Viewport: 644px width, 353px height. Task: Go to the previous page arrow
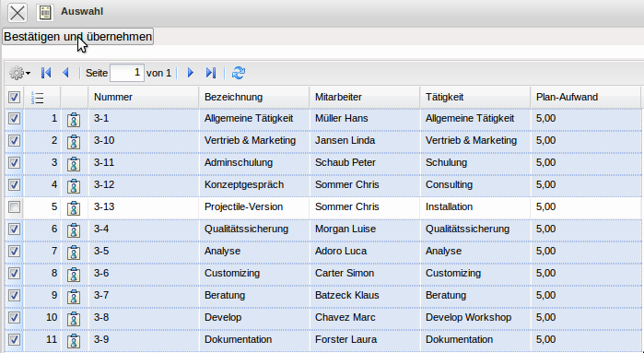tap(65, 73)
